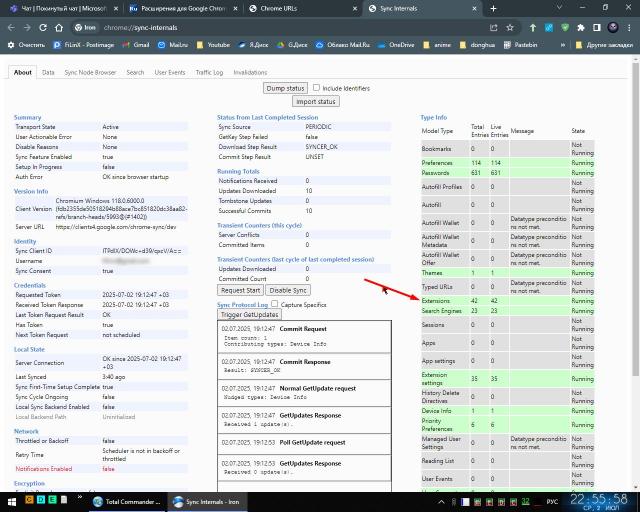The width and height of the screenshot is (640, 512).
Task: Click the taskbar clock
Action: tap(599, 502)
